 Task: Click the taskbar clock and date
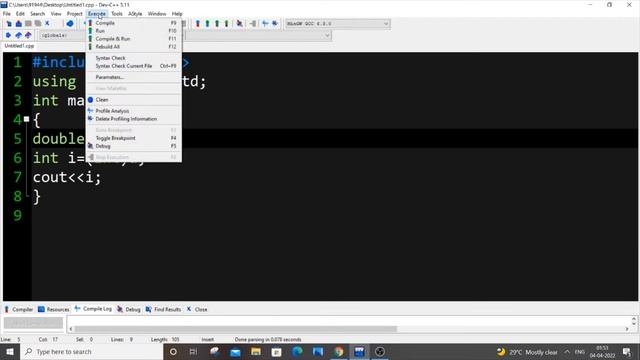click(602, 351)
